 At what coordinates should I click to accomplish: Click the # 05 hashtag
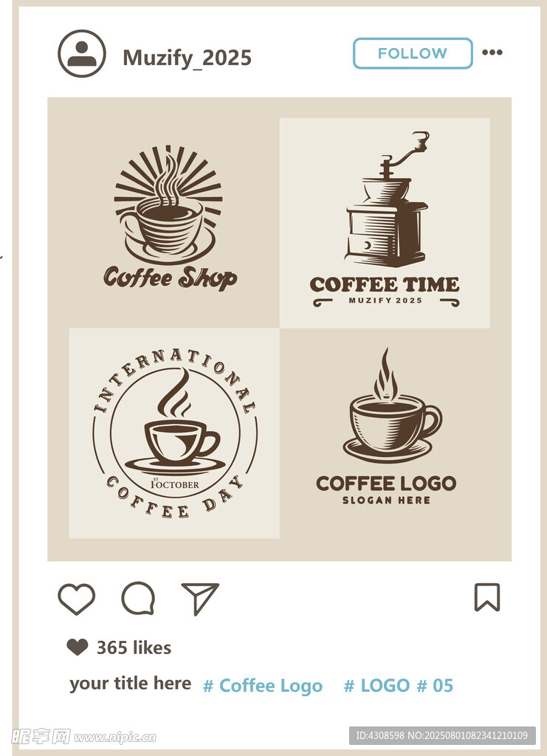click(435, 685)
